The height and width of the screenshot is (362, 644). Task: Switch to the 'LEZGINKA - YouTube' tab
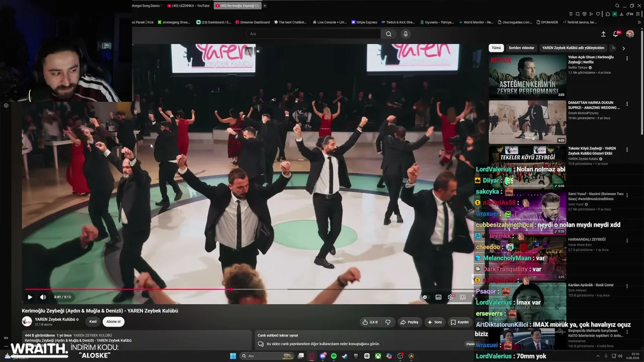[188, 6]
